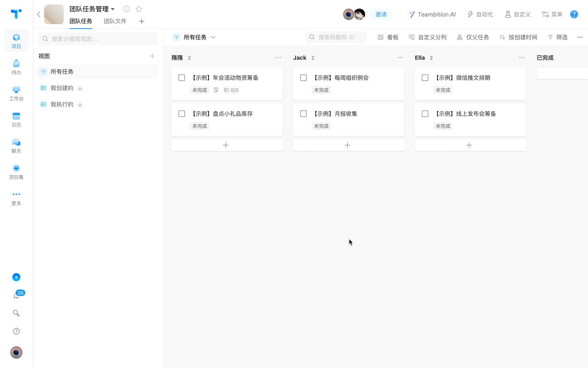
Task: Open the 菜单 menu
Action: [x=552, y=14]
